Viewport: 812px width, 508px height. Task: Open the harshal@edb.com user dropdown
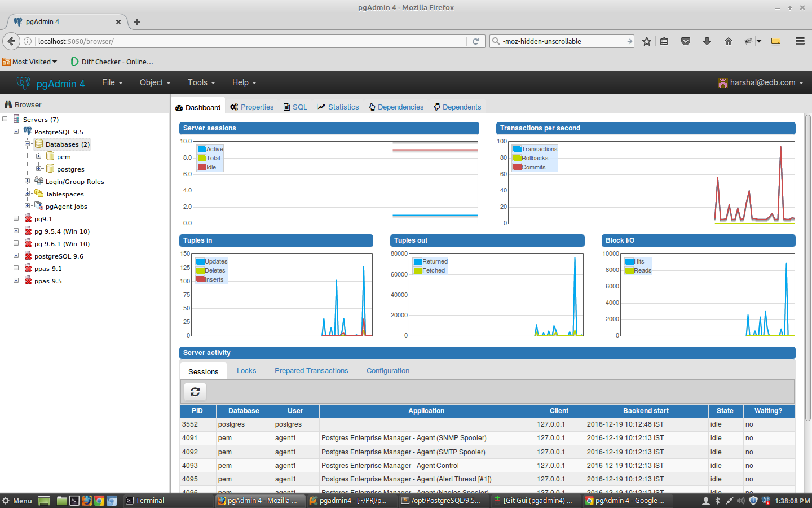pyautogui.click(x=761, y=82)
